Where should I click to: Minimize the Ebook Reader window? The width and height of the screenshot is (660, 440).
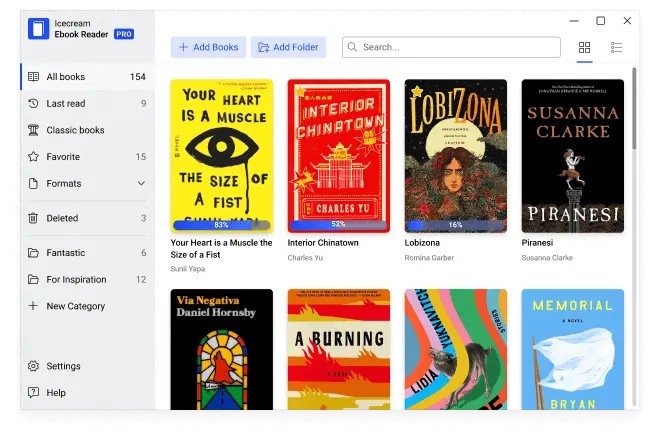574,21
